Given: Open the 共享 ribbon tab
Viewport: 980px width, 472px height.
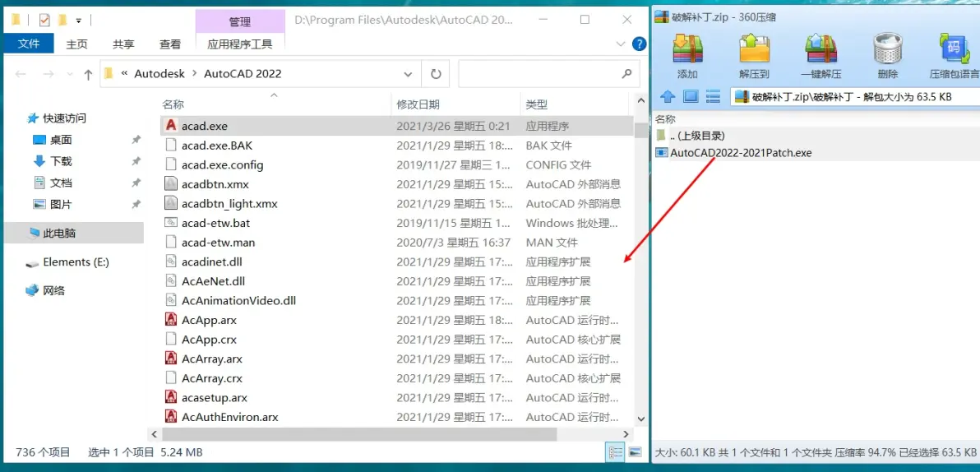Looking at the screenshot, I should 123,44.
